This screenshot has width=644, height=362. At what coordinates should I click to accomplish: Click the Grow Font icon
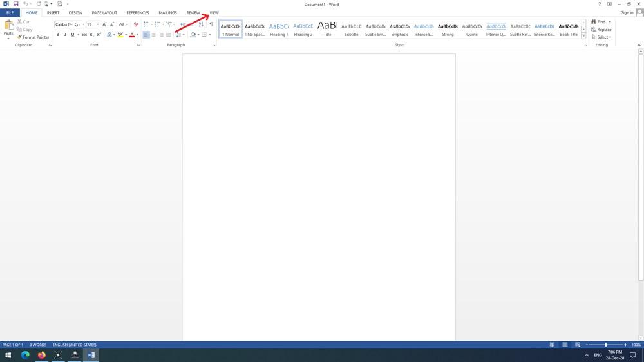coord(104,24)
